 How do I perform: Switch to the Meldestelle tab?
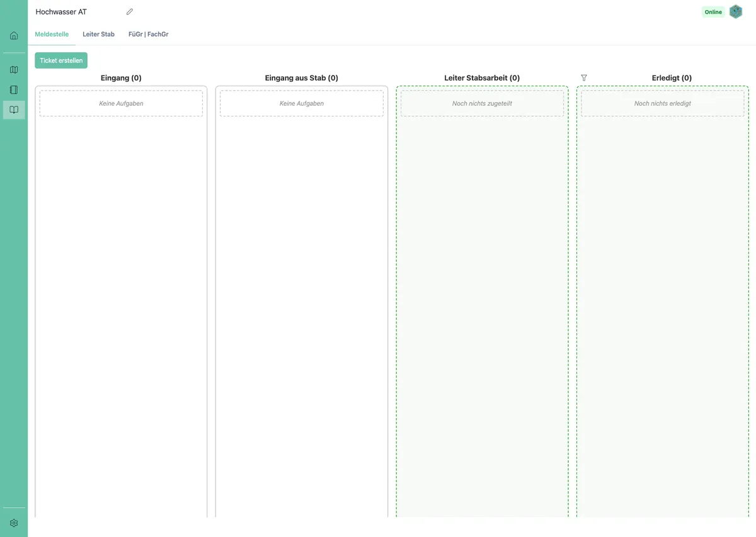(x=52, y=34)
